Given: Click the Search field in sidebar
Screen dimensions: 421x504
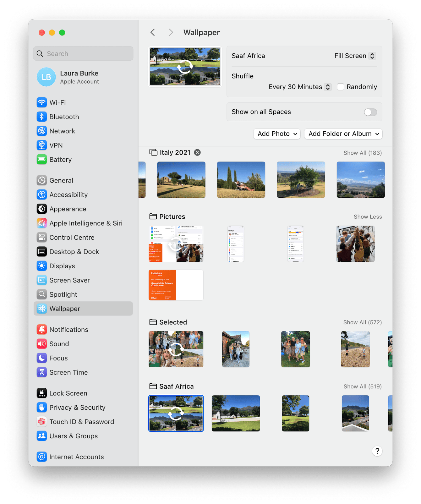Looking at the screenshot, I should [83, 54].
